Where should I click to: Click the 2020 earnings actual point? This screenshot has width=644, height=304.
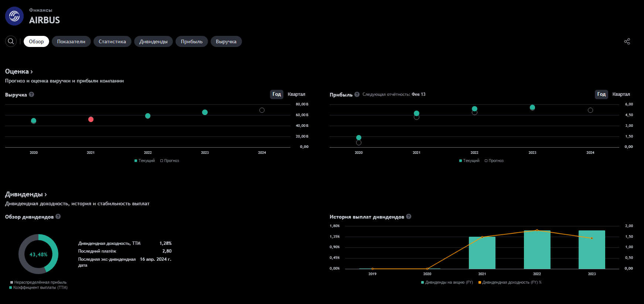coord(359,138)
